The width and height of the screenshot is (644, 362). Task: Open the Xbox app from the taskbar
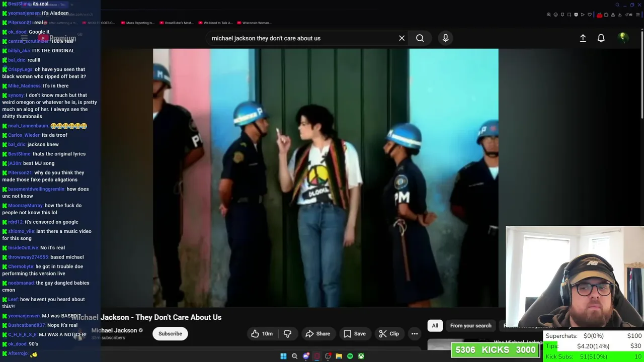coord(361,356)
